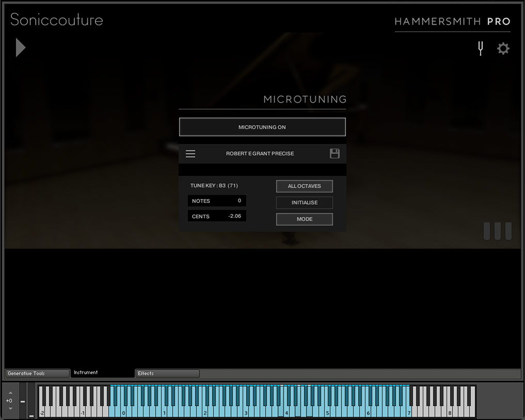Select the CENTS value field showing -2.06
The width and height of the screenshot is (525, 420).
click(x=217, y=216)
